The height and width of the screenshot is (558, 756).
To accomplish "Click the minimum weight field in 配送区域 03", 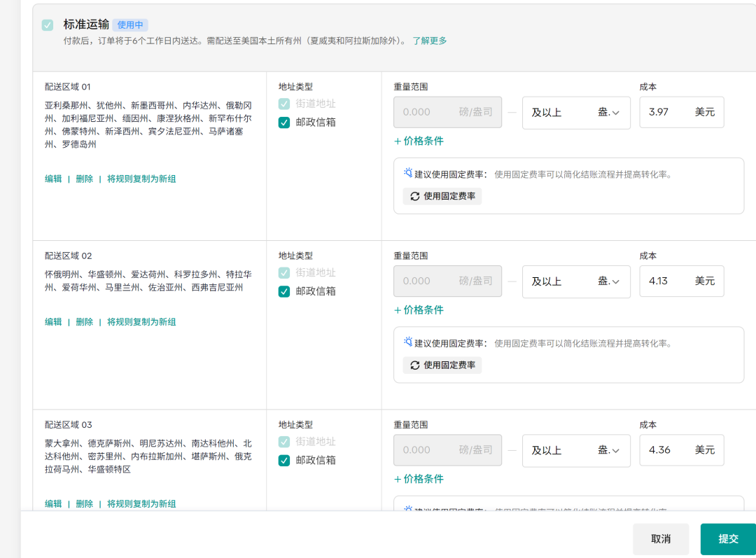I will click(447, 450).
